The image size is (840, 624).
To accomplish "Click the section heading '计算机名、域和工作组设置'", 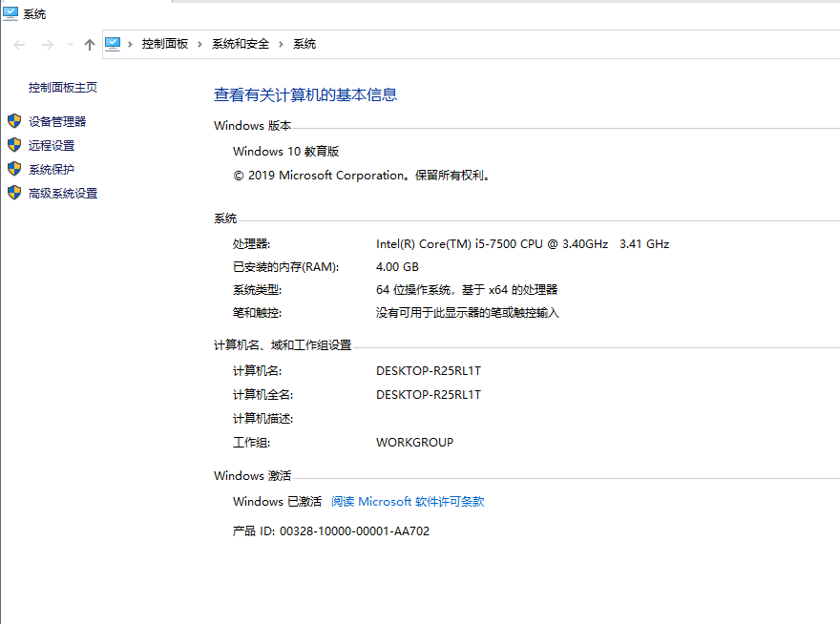I will click(x=283, y=345).
